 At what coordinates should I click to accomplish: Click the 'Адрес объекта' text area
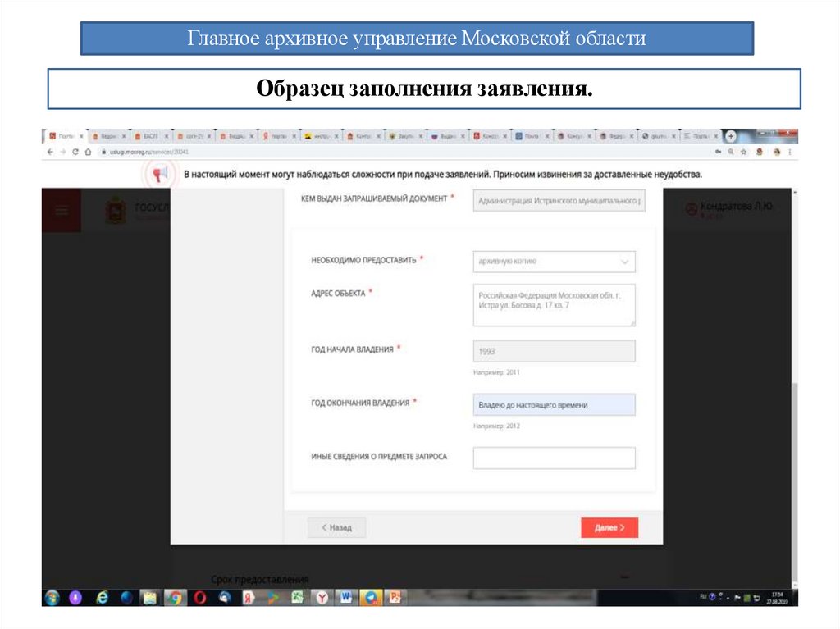[554, 305]
